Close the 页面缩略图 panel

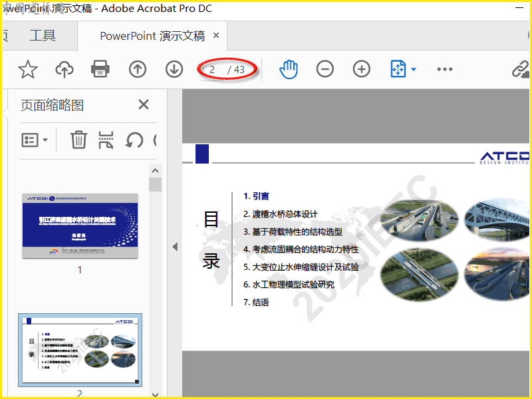[x=144, y=104]
